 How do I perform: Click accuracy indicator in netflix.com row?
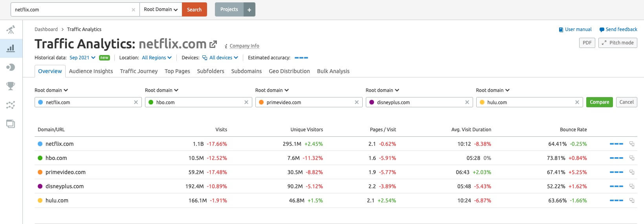[x=616, y=144]
